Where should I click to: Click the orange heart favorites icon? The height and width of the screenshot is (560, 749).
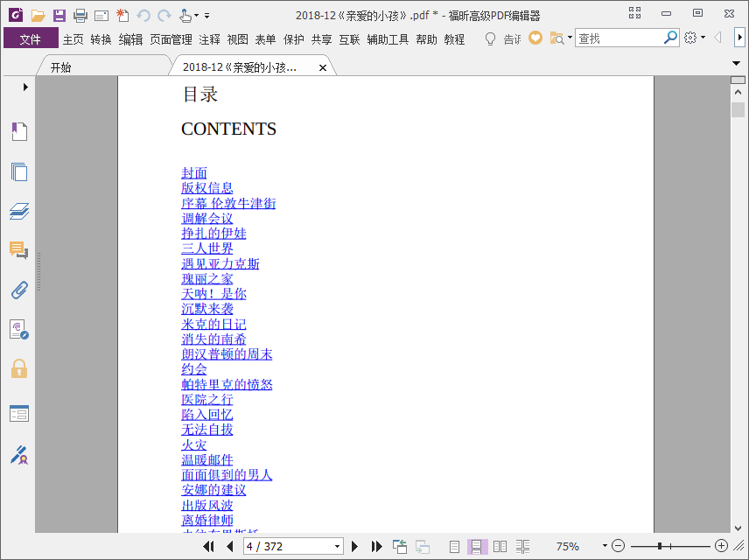tap(535, 38)
